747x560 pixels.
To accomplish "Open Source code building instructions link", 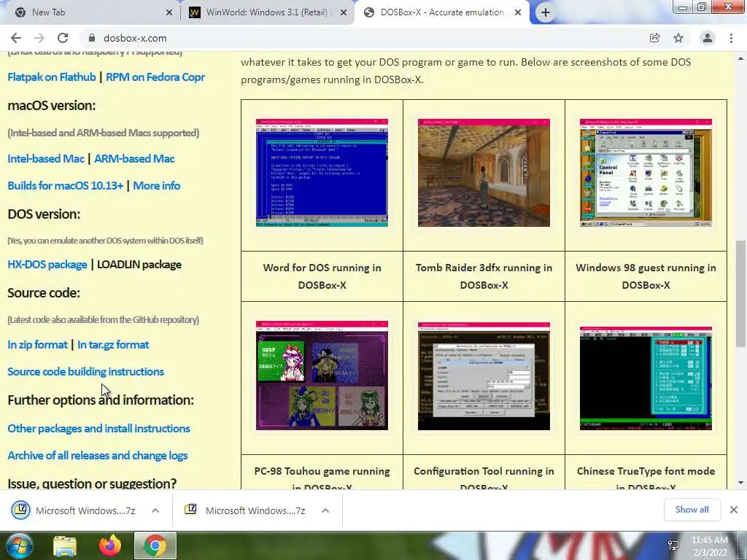I will click(x=86, y=372).
